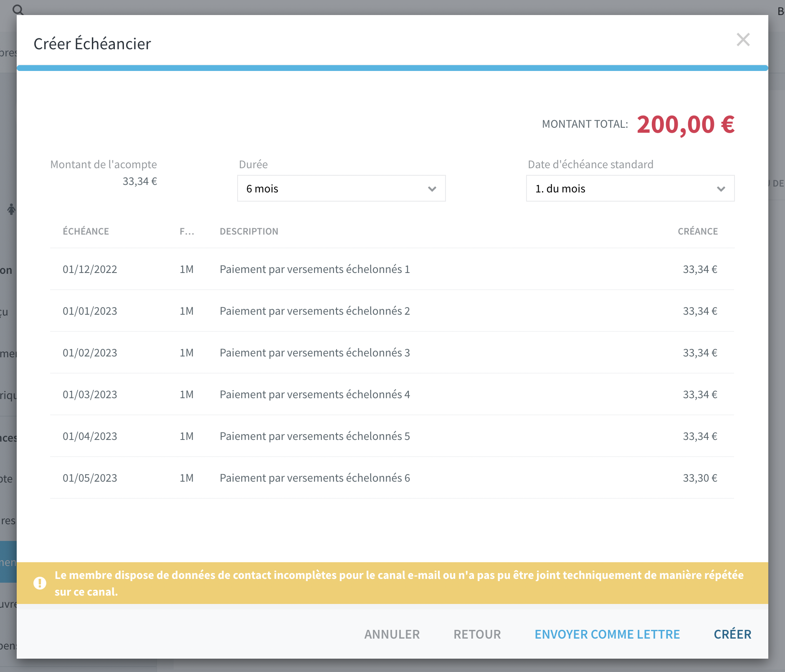This screenshot has width=785, height=672.
Task: Click the blue progress bar under the title
Action: pyautogui.click(x=392, y=67)
